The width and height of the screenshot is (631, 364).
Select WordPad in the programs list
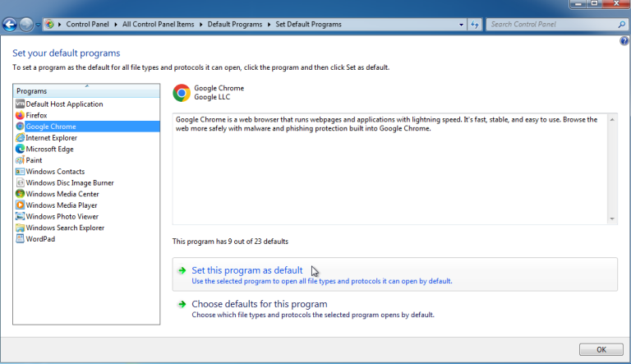pyautogui.click(x=39, y=239)
